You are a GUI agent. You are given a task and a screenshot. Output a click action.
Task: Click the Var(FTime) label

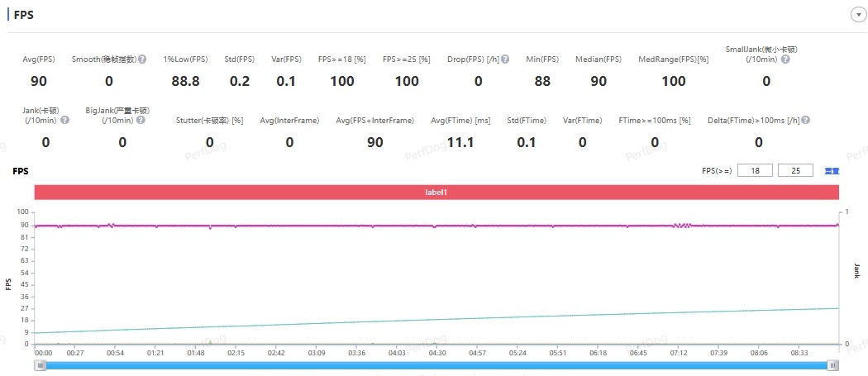(x=582, y=121)
